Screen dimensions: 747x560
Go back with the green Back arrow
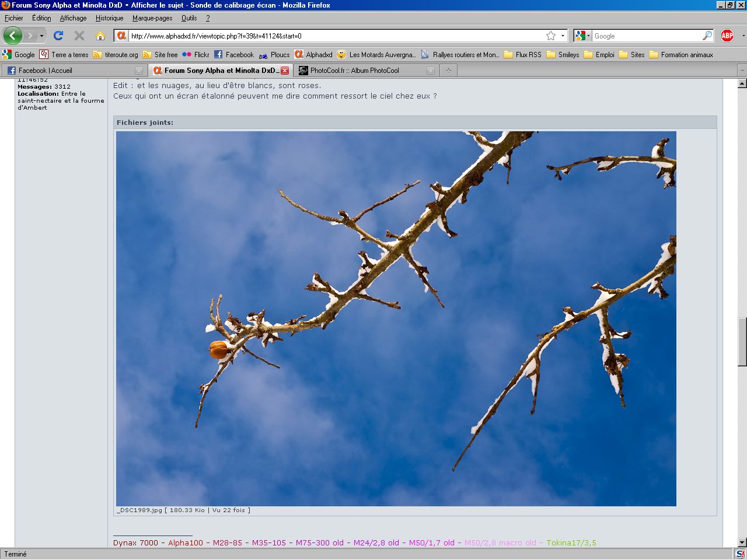click(12, 36)
